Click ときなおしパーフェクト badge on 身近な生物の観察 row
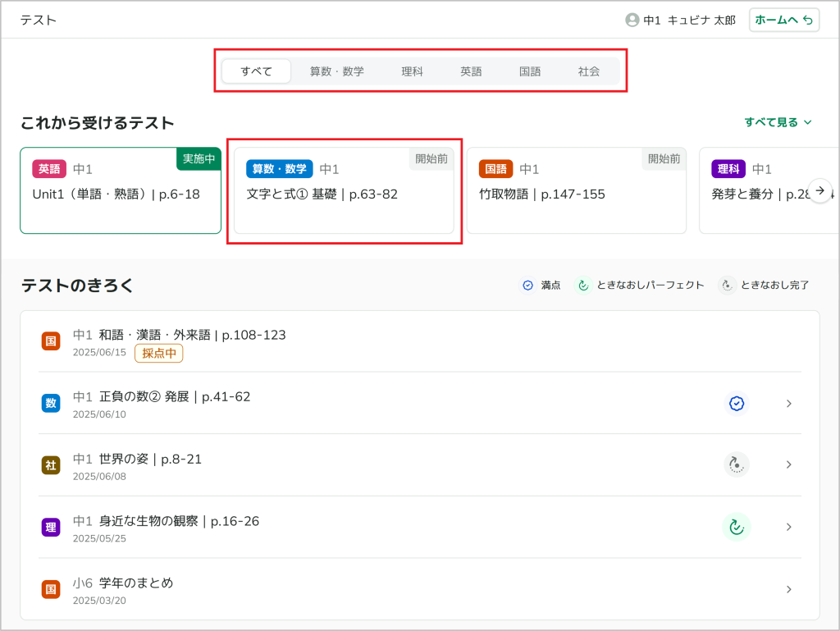 tap(737, 527)
